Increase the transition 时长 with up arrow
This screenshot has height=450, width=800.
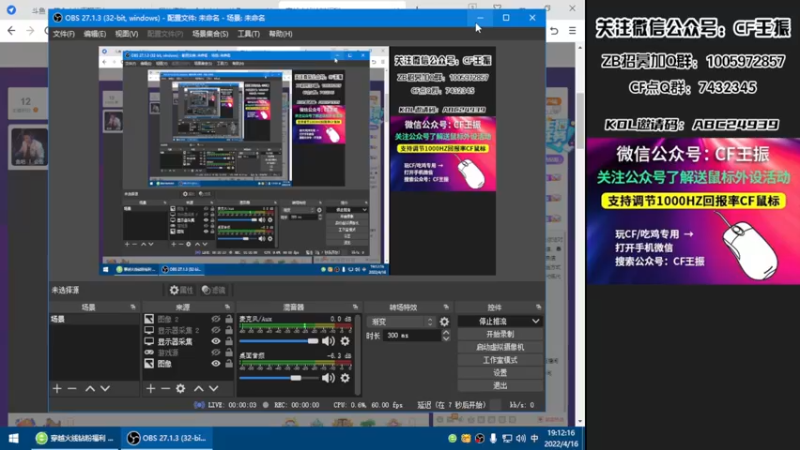pos(446,332)
